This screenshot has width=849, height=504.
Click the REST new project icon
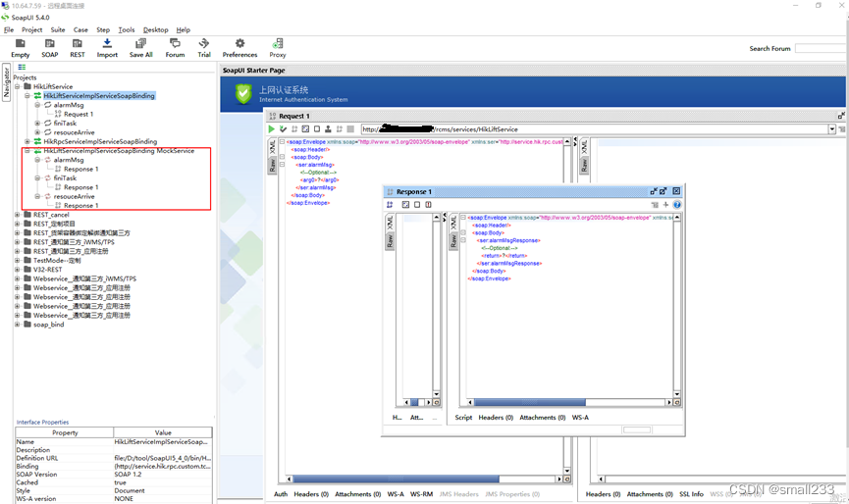pos(78,43)
